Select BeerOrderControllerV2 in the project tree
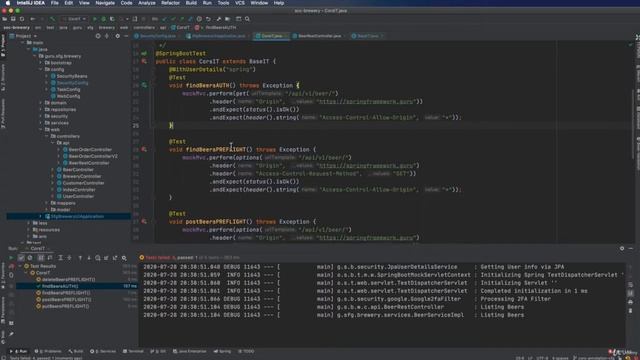 click(93, 156)
